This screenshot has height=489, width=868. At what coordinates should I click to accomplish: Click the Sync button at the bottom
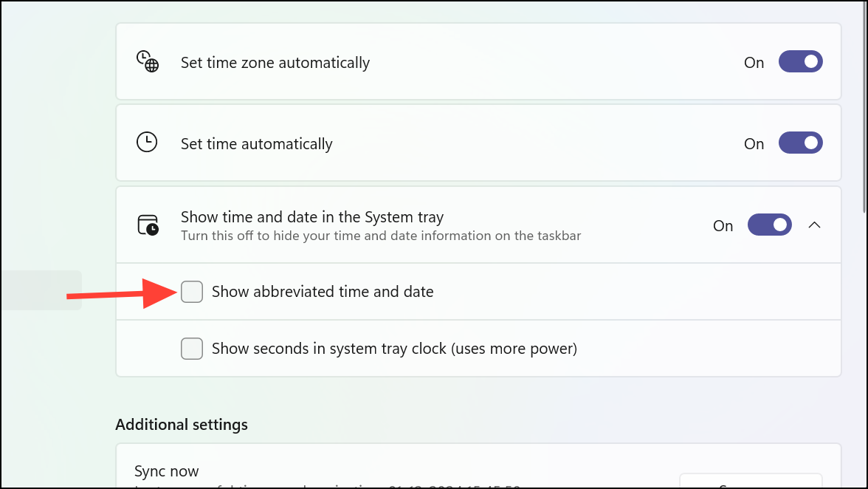click(751, 485)
